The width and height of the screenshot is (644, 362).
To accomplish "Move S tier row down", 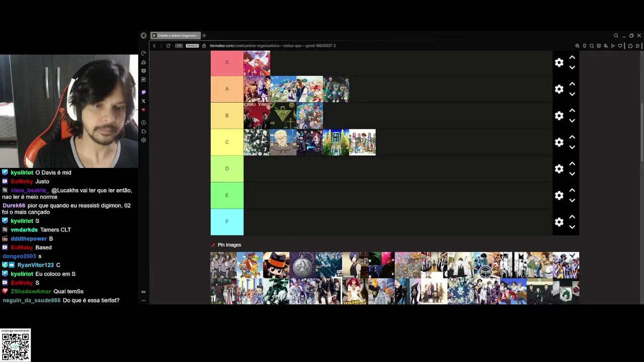I will pos(572,67).
